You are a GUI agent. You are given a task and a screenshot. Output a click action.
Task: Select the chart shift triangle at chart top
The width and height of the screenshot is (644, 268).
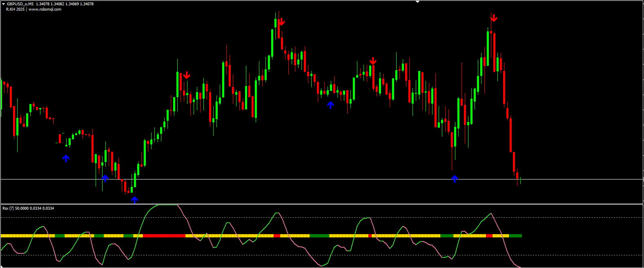click(x=417, y=2)
